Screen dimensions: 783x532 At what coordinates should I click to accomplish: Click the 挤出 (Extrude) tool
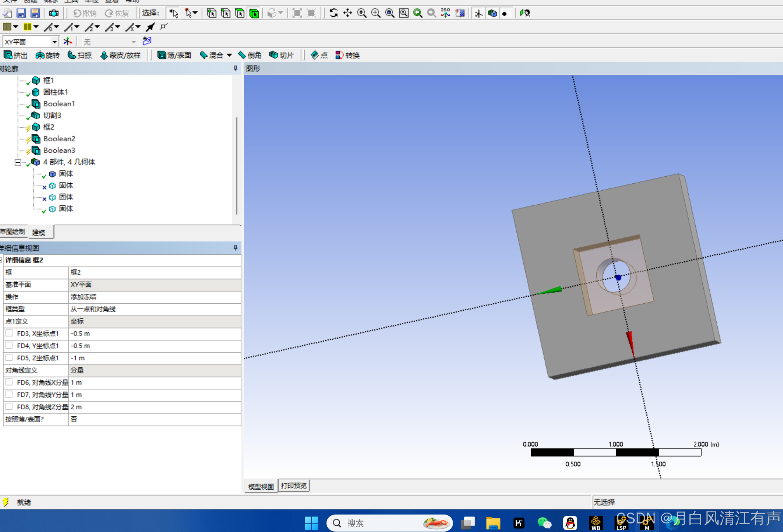coord(16,55)
